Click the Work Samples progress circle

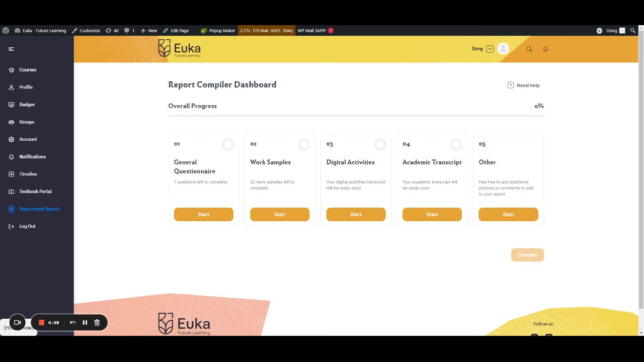304,145
